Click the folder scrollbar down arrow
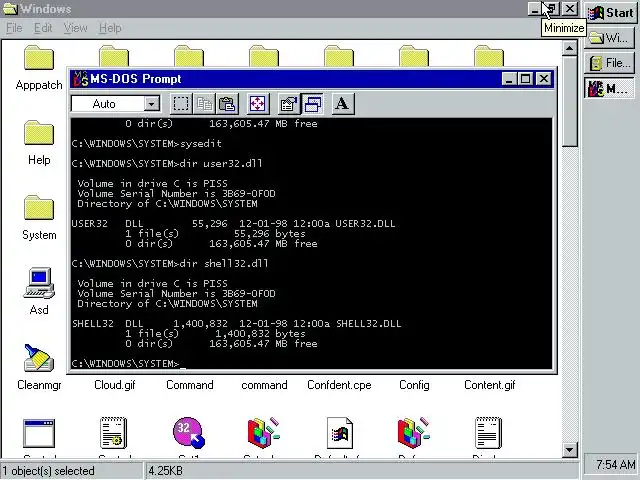 point(569,450)
